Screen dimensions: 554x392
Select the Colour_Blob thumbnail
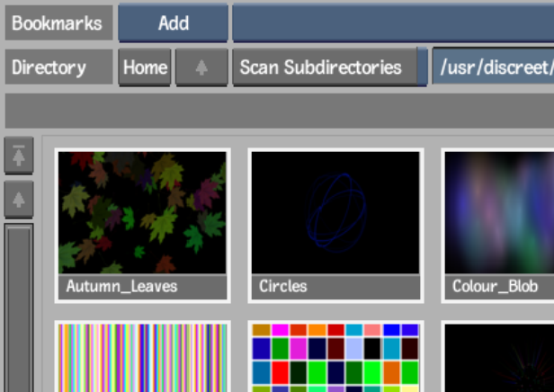click(x=499, y=212)
